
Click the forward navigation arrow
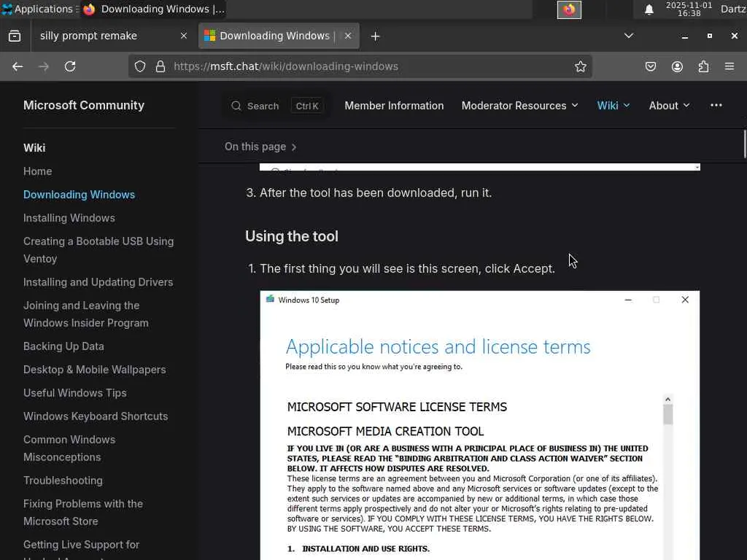coord(44,66)
